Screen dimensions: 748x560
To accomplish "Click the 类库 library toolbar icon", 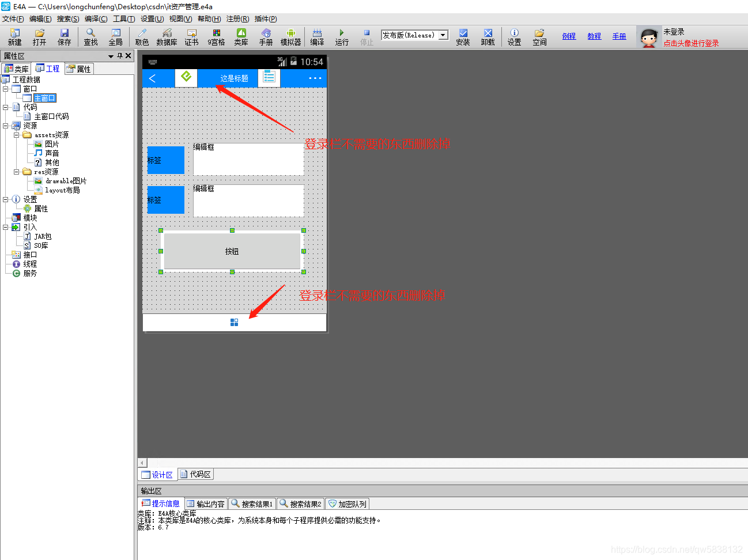I will point(241,37).
